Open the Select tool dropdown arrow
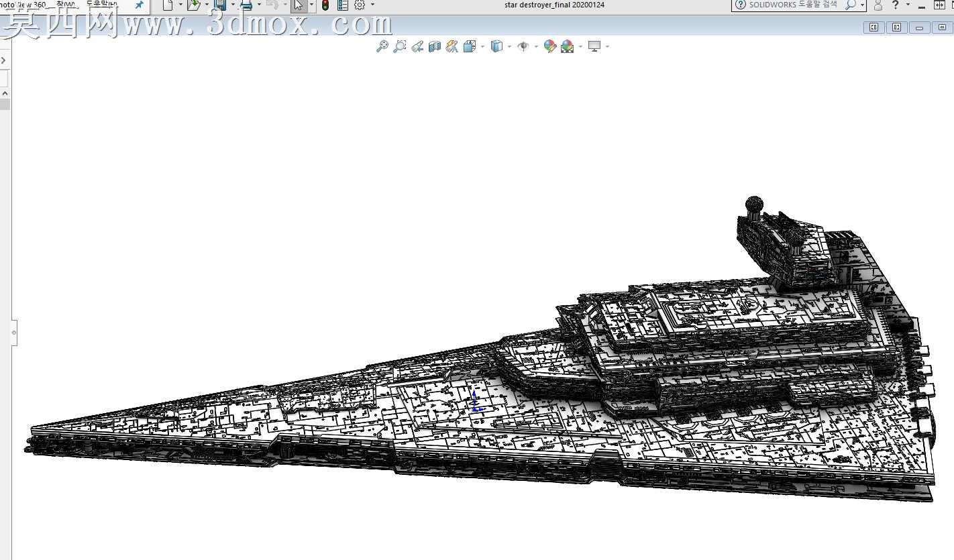954x560 pixels. pyautogui.click(x=311, y=5)
